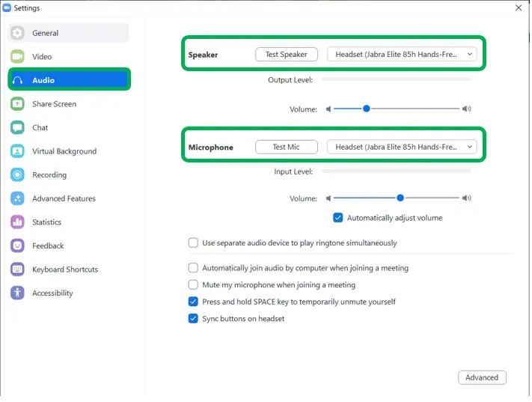Disable Sync buttons on headset
The width and height of the screenshot is (532, 402).
click(194, 318)
